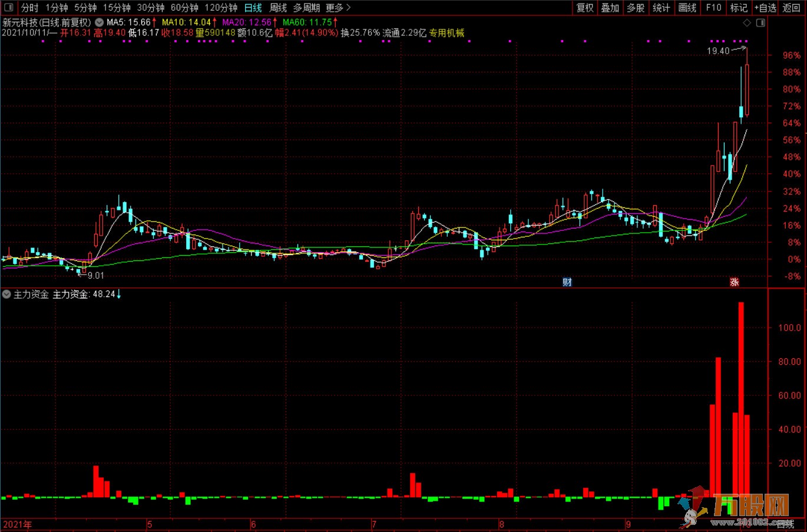
Task: Click the 幅2.41(14.90%) change value
Action: pos(307,33)
